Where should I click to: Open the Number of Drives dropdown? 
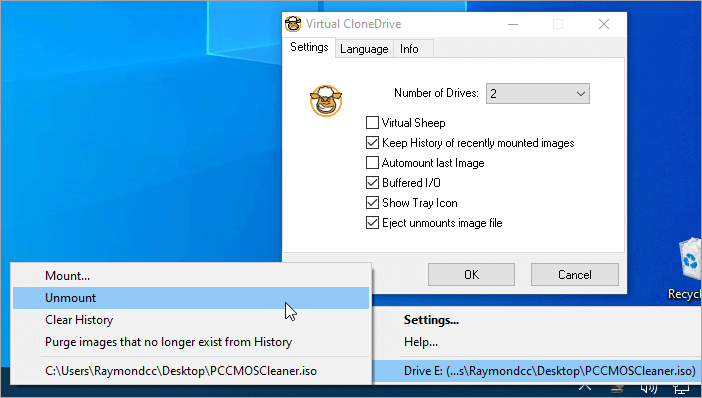[x=538, y=94]
